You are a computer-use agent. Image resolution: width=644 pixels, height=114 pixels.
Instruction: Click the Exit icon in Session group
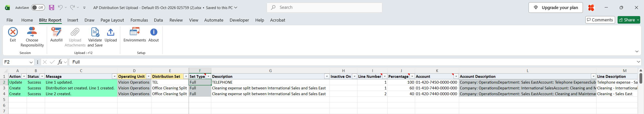(x=13, y=32)
